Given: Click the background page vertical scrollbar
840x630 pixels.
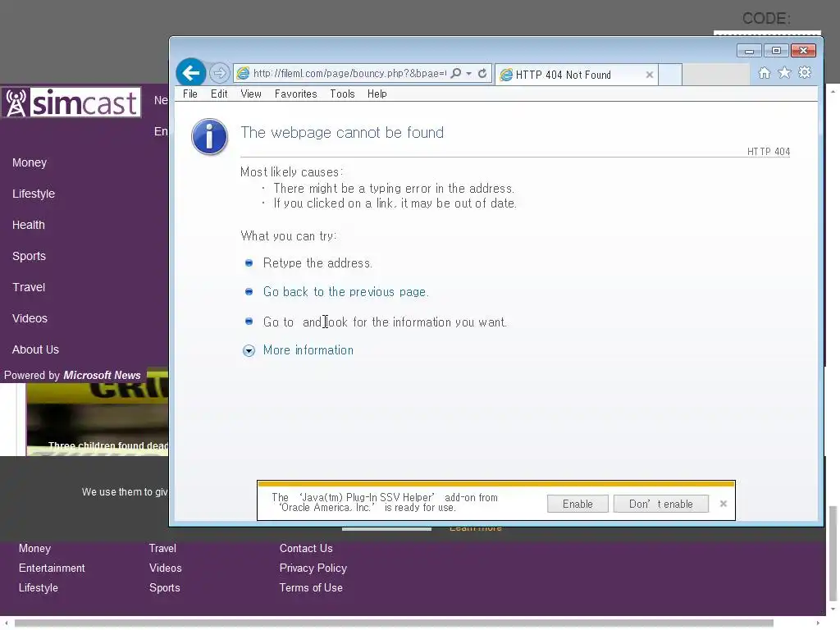Looking at the screenshot, I should pyautogui.click(x=833, y=552).
